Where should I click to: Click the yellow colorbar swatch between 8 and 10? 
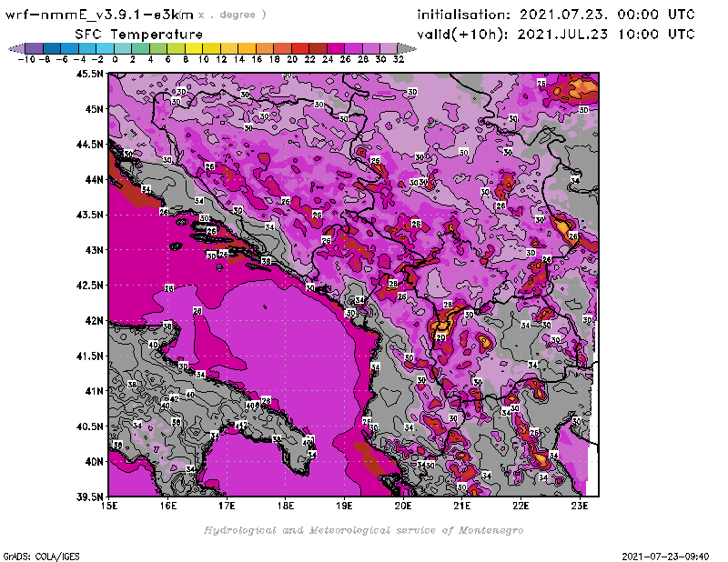194,48
